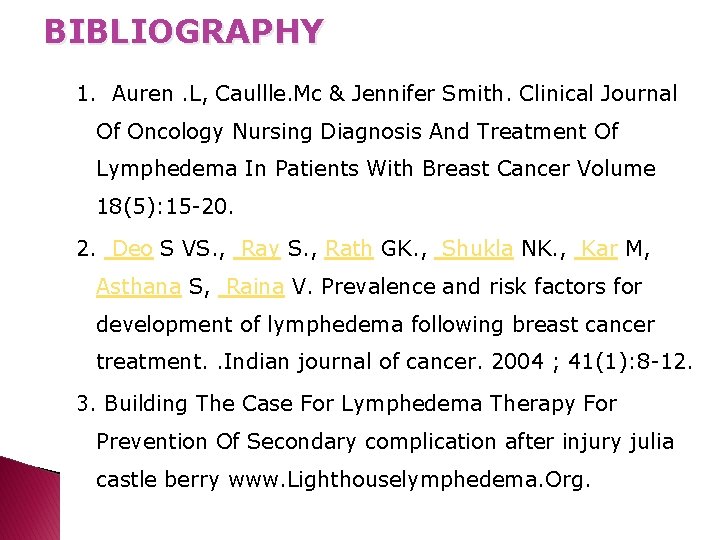The height and width of the screenshot is (540, 720).
Task: Follow the Rath author link
Action: pos(349,249)
